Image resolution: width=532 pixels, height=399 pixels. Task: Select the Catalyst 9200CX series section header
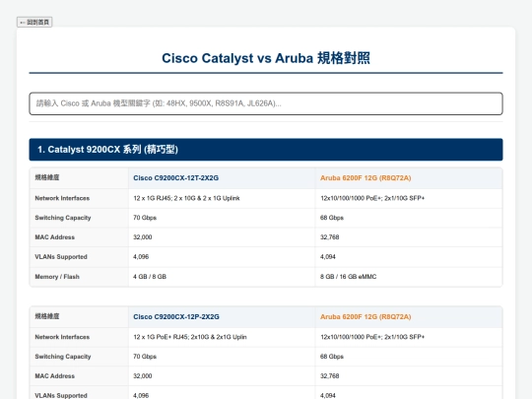(266, 150)
